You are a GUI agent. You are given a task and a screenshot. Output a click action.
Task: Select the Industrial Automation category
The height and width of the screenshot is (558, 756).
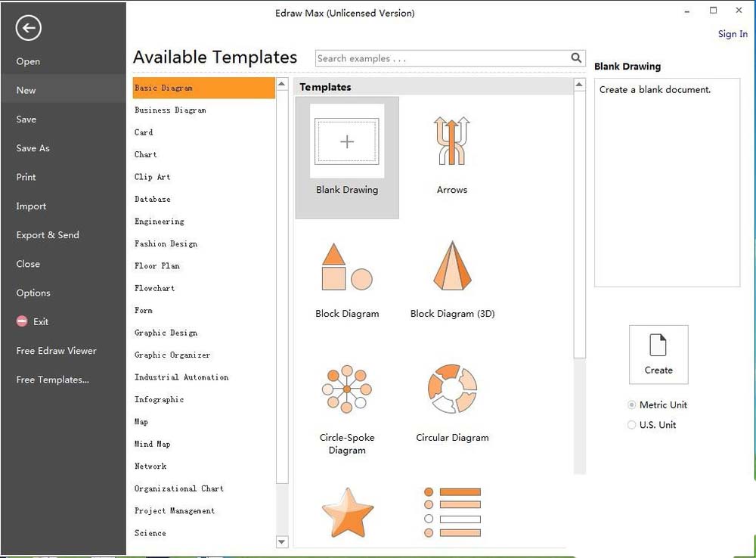[x=181, y=377]
